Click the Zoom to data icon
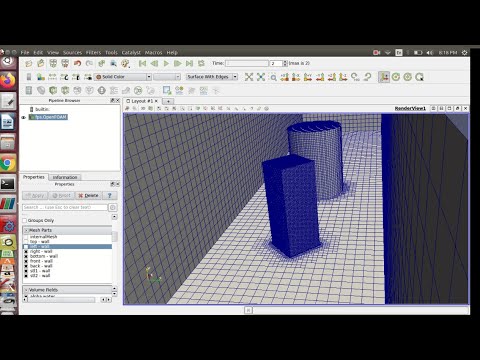 [x=261, y=77]
